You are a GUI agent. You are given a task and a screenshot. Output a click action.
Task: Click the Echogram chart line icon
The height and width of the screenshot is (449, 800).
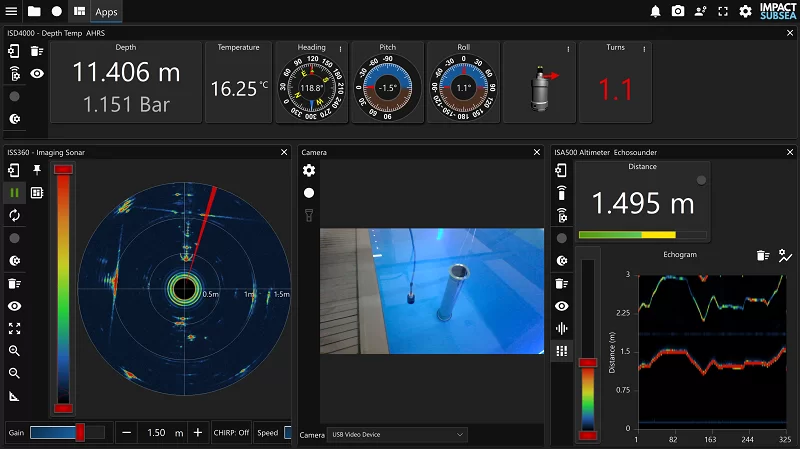coord(785,255)
